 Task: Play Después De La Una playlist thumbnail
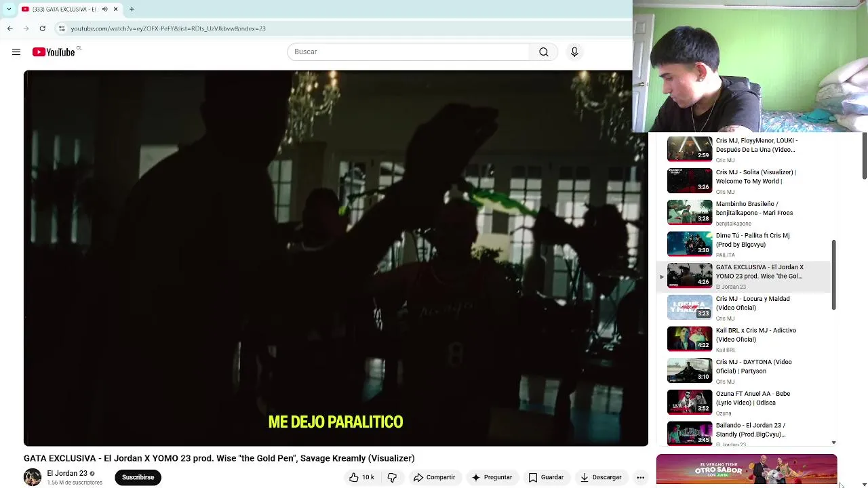[690, 148]
